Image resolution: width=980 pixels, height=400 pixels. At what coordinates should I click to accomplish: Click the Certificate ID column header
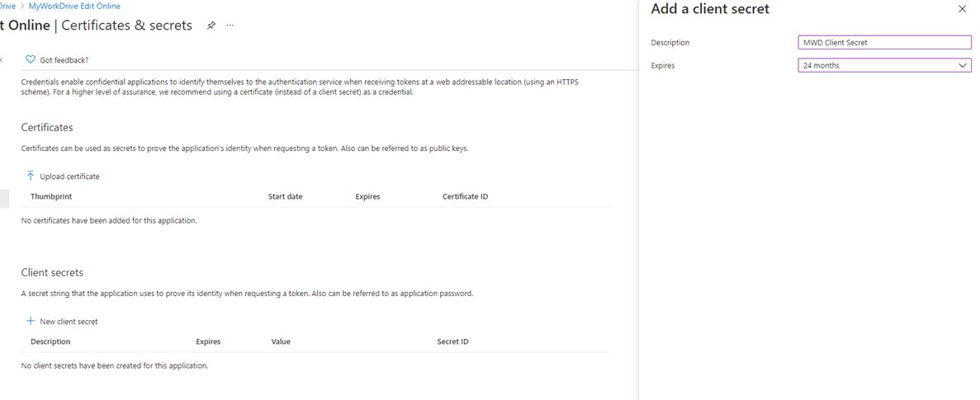click(x=465, y=196)
